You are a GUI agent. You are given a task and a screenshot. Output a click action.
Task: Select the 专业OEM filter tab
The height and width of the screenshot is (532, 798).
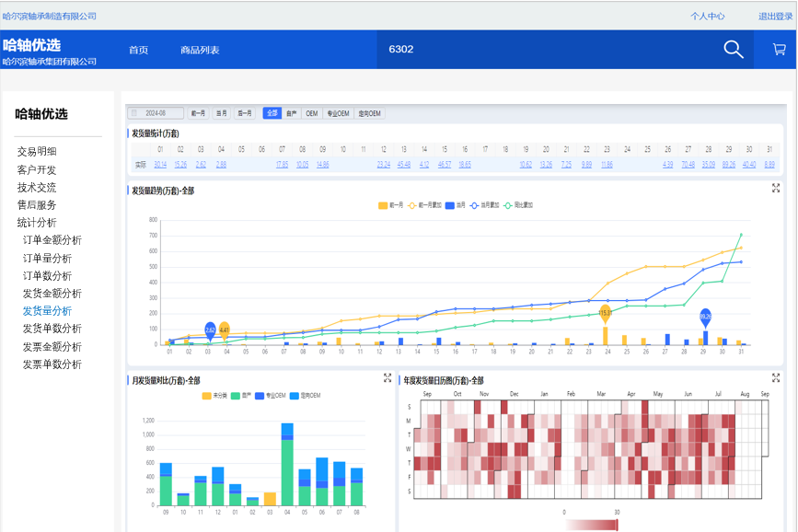tap(338, 113)
